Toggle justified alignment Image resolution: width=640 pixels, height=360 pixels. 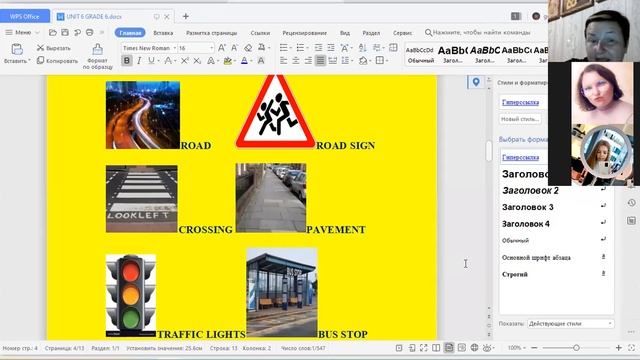(320, 61)
